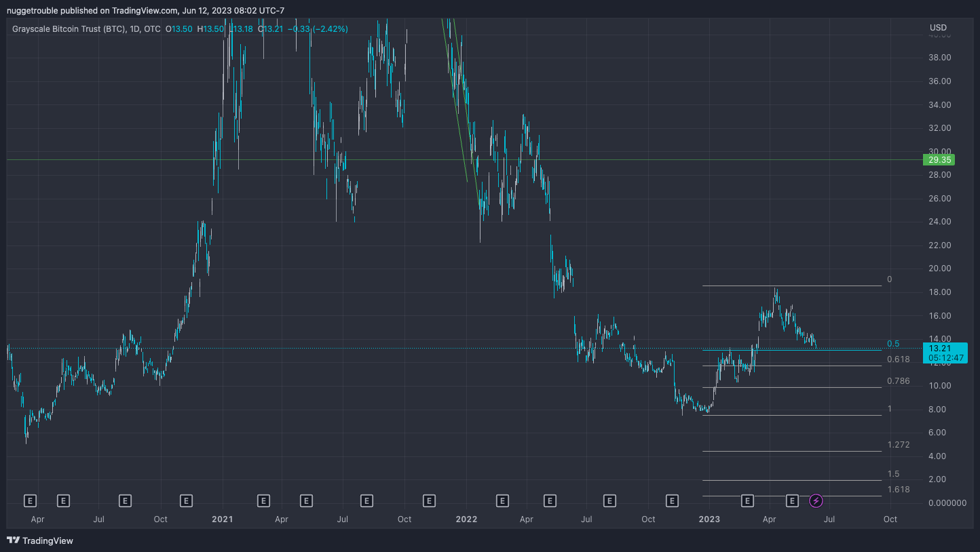
Task: Open earnings marker just right of Jul 2020
Action: coord(124,501)
